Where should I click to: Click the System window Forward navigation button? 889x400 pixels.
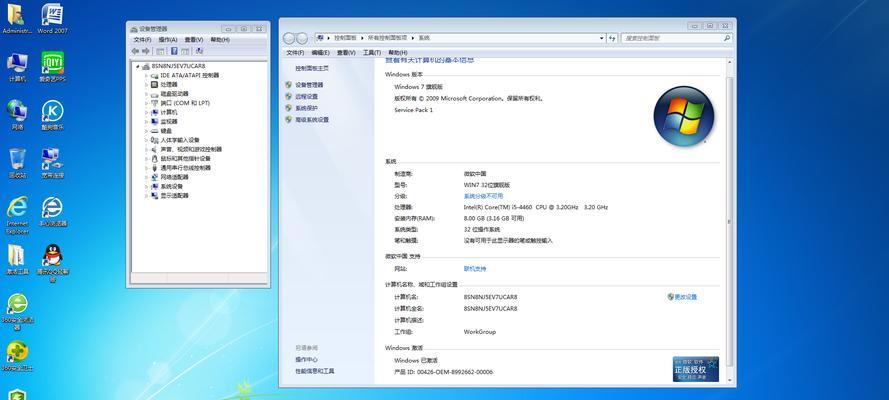click(302, 38)
